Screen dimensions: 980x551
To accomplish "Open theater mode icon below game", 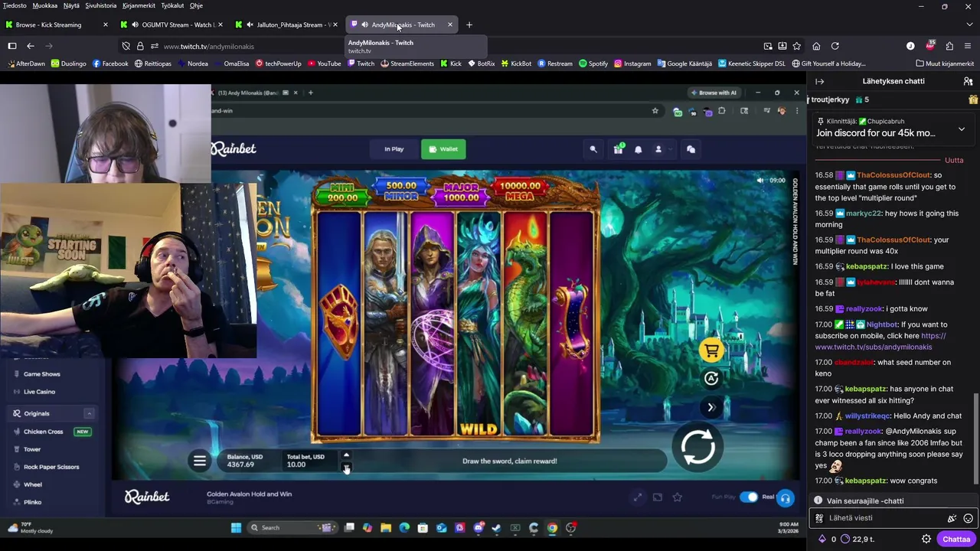I will point(658,497).
